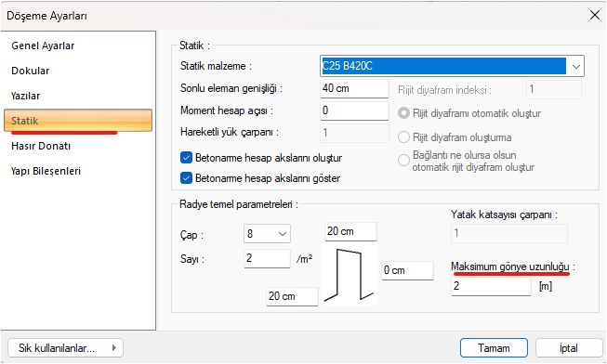Go to Hasır Donatı settings

(41, 146)
